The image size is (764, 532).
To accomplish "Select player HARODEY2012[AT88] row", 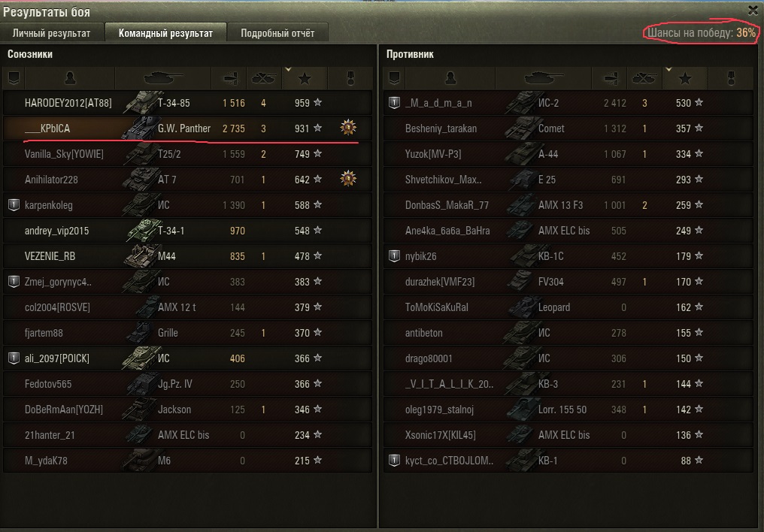I will pyautogui.click(x=187, y=103).
